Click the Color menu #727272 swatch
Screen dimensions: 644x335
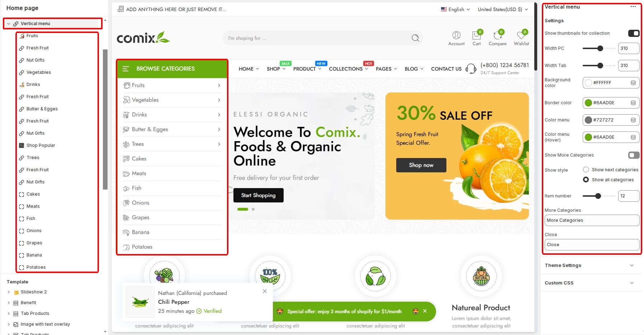pyautogui.click(x=588, y=120)
